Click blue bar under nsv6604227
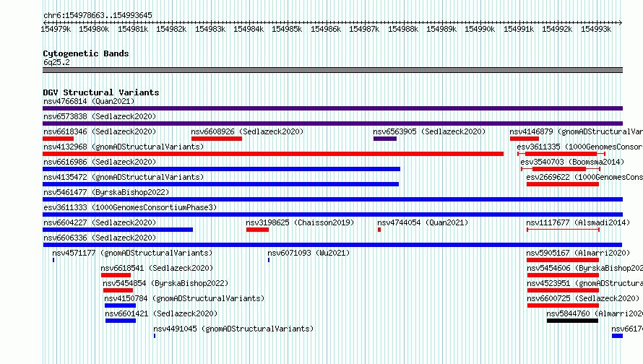This screenshot has width=643, height=364. coord(118,230)
